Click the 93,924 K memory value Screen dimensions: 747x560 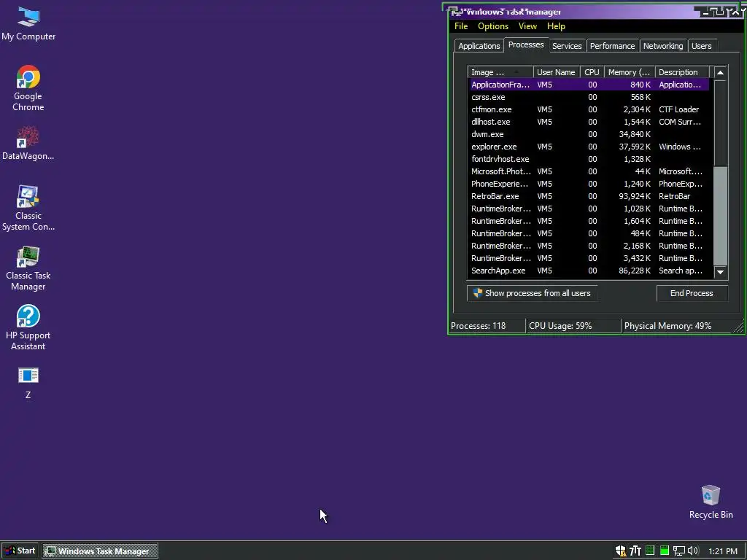pyautogui.click(x=635, y=196)
